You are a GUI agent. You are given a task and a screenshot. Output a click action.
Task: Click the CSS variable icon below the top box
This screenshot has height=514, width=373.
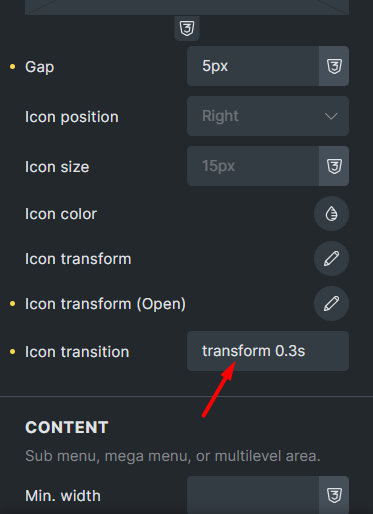[187, 28]
